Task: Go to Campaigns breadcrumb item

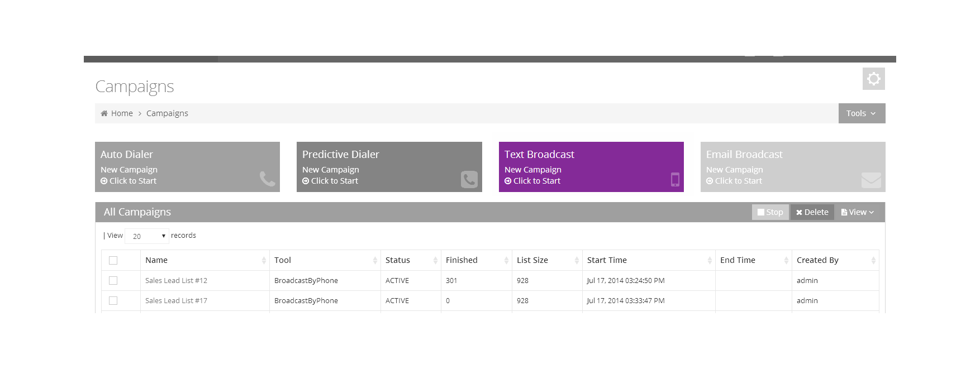Action: [x=167, y=113]
